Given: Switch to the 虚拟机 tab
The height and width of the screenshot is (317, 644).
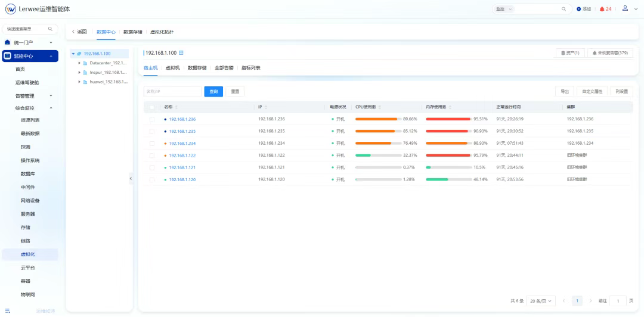Looking at the screenshot, I should 172,68.
